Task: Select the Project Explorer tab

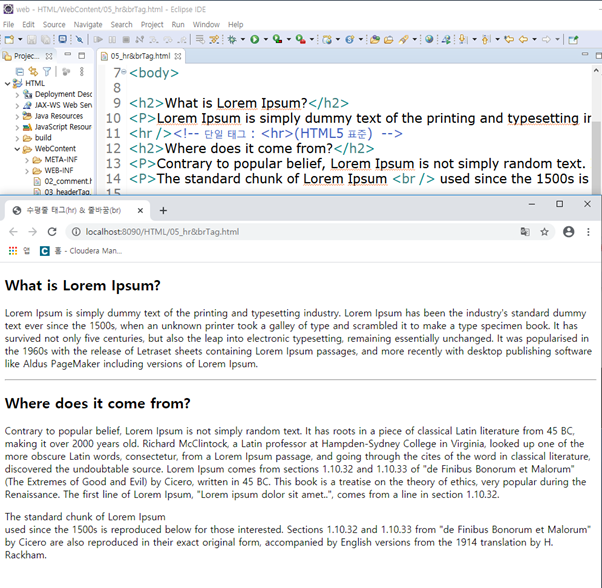Action: pos(26,56)
